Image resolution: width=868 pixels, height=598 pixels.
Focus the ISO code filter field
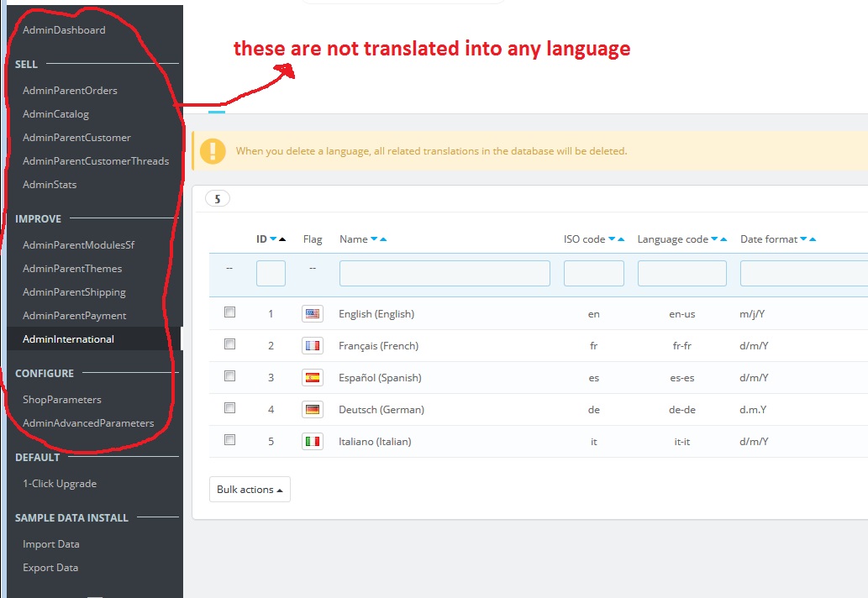point(593,273)
